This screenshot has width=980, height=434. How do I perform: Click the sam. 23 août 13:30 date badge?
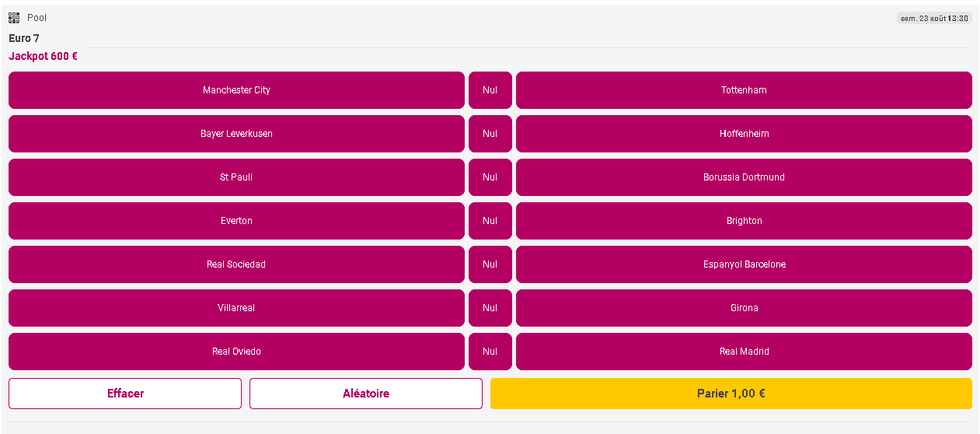(x=934, y=18)
